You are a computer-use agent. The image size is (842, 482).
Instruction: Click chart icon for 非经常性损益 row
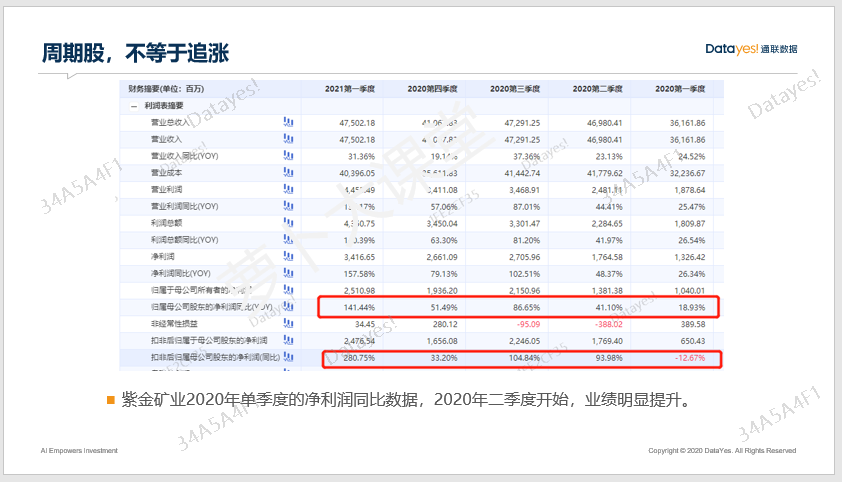288,323
